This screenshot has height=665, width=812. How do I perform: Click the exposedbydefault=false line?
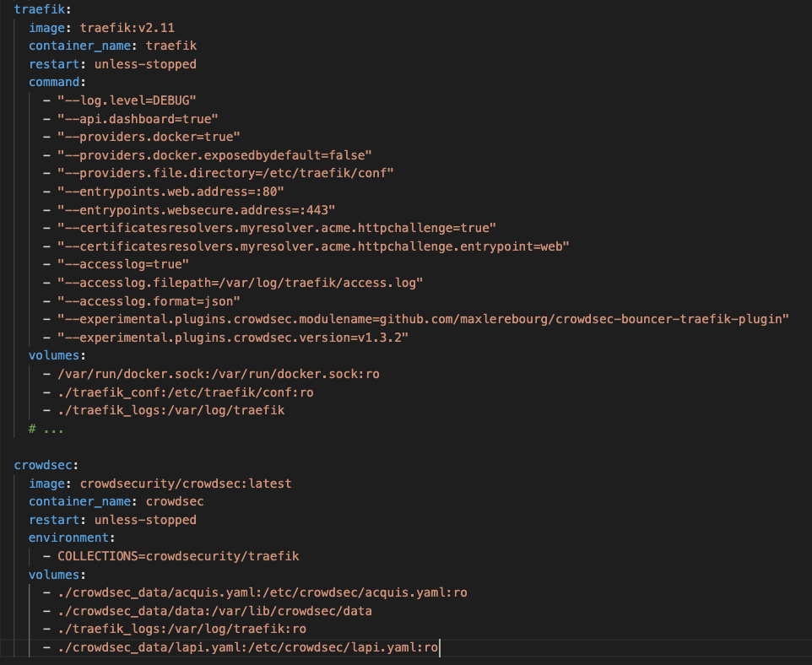click(x=207, y=154)
